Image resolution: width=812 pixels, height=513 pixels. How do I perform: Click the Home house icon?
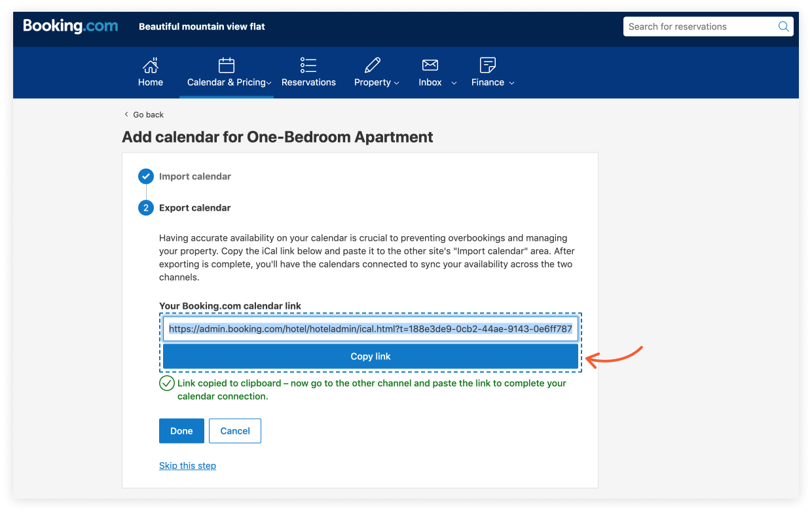point(151,65)
